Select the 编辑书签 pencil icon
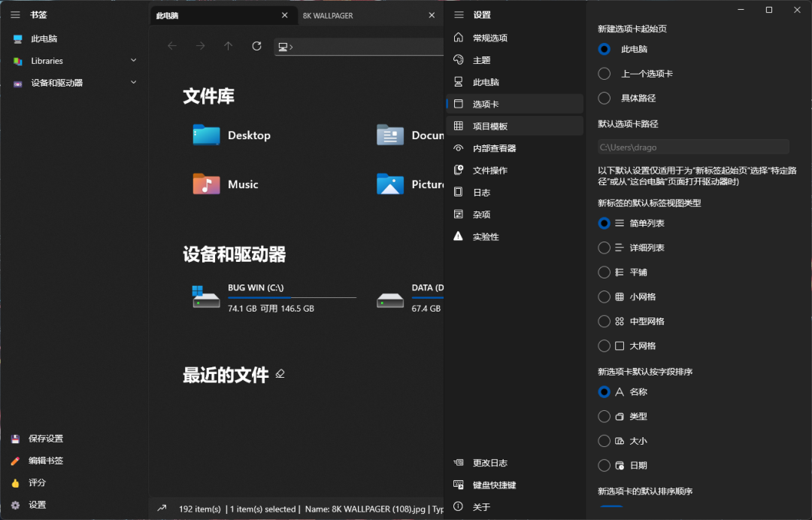Viewport: 812px width, 520px height. click(17, 461)
